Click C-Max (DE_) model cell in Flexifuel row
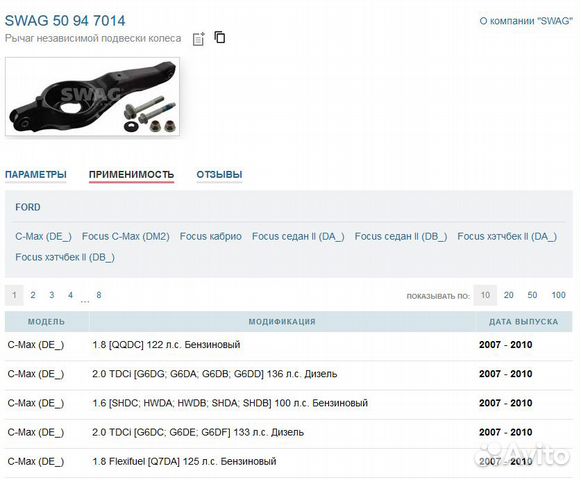 coord(36,462)
